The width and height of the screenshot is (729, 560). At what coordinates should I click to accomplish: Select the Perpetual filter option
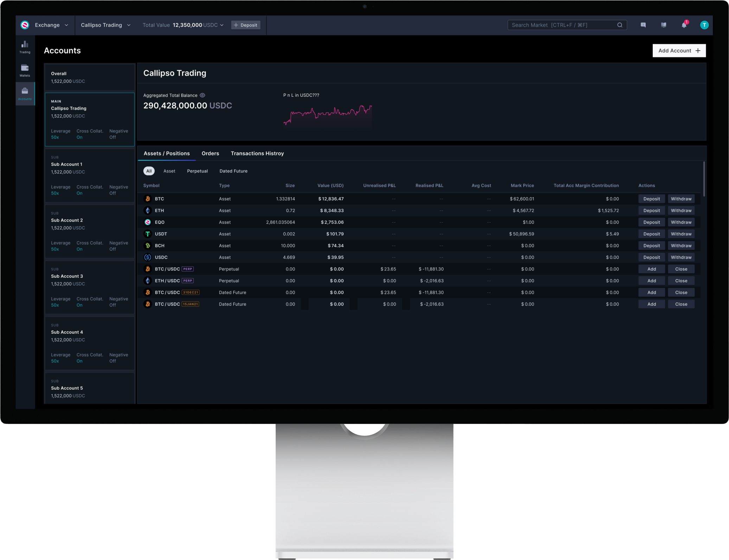197,171
